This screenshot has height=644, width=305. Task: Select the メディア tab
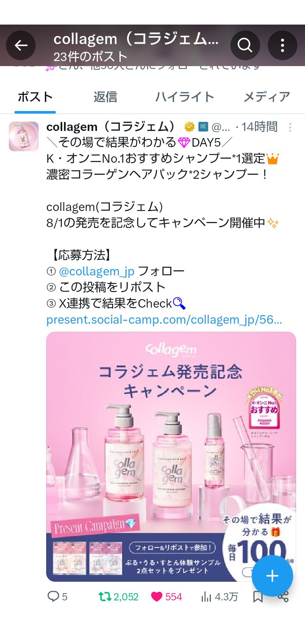266,97
